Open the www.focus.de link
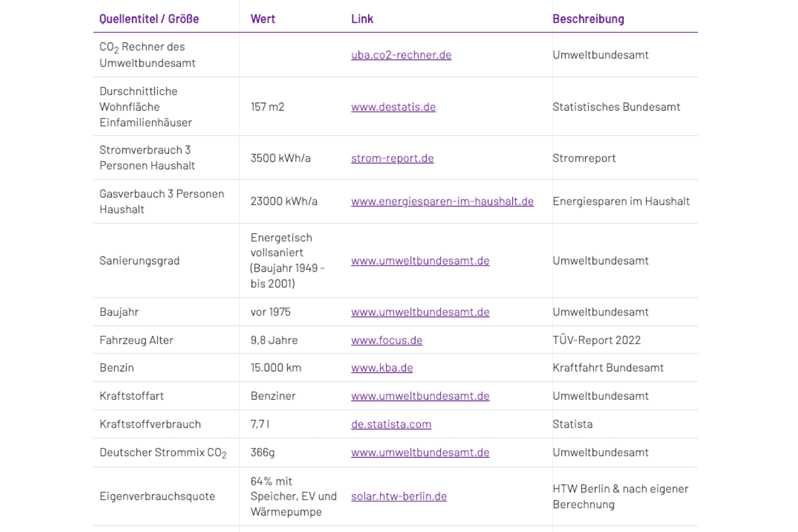Image resolution: width=798 pixels, height=532 pixels. (x=387, y=340)
